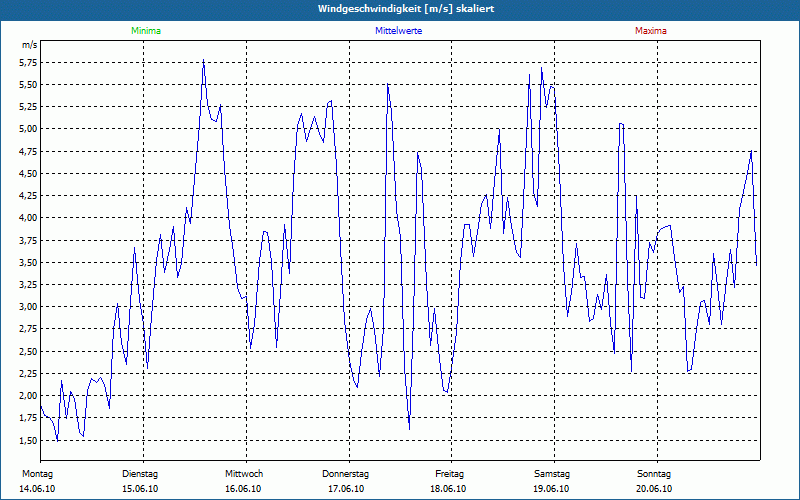Click the Samstag day label
Image resolution: width=800 pixels, height=500 pixels.
tap(552, 474)
